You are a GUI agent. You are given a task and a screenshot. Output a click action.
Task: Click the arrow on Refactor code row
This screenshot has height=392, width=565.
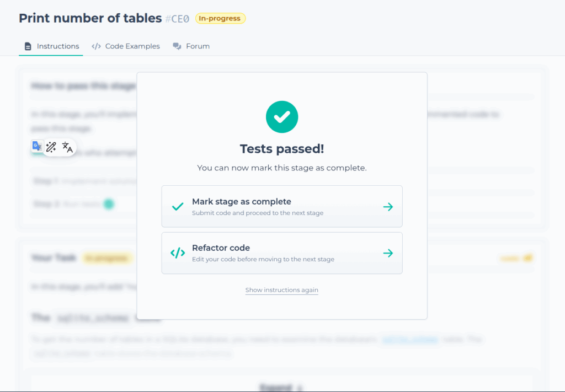388,253
